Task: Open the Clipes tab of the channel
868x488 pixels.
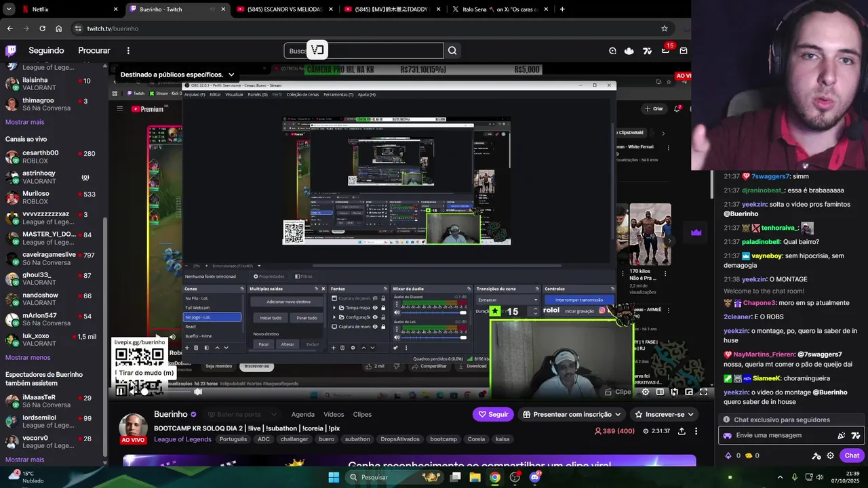Action: 362,414
